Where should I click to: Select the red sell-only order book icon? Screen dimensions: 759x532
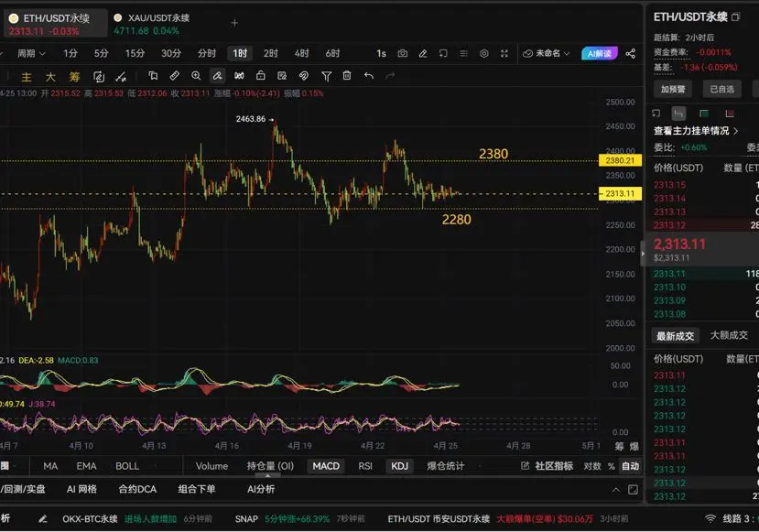point(730,114)
